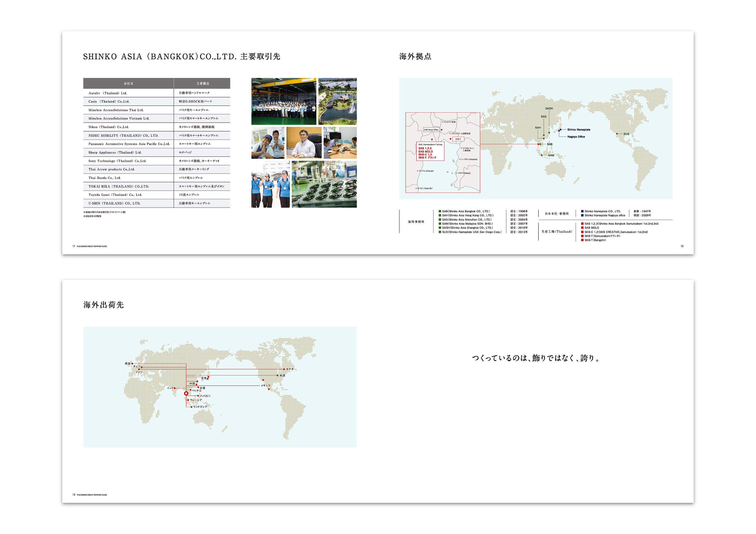
Task: Click the 'インド' destination label on shipping map
Action: pos(170,388)
